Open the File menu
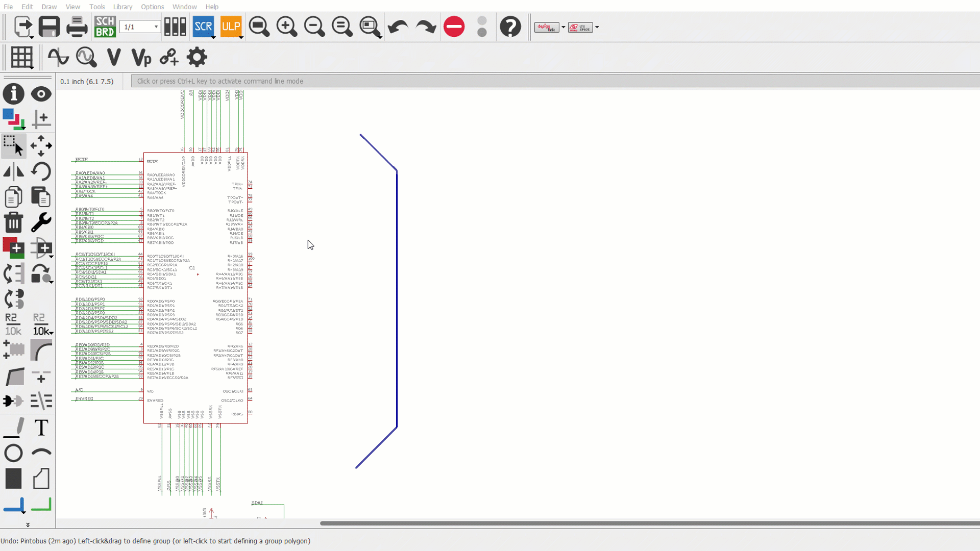 point(8,7)
